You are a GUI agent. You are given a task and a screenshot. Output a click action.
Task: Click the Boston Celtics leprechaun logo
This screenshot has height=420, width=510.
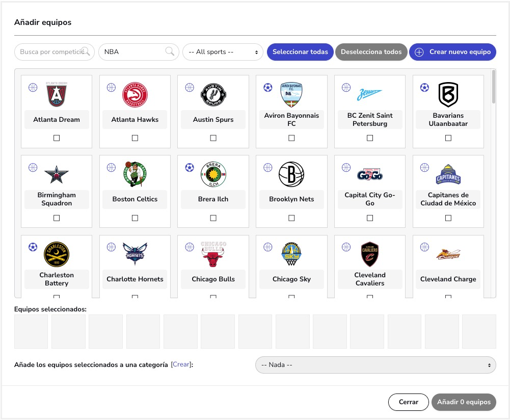click(x=135, y=174)
